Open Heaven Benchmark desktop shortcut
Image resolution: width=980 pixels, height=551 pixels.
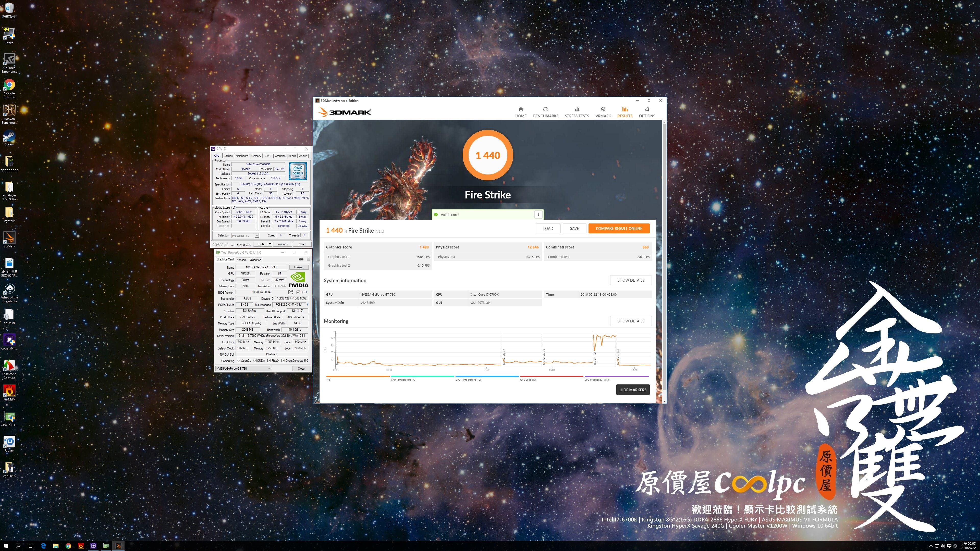click(x=9, y=114)
